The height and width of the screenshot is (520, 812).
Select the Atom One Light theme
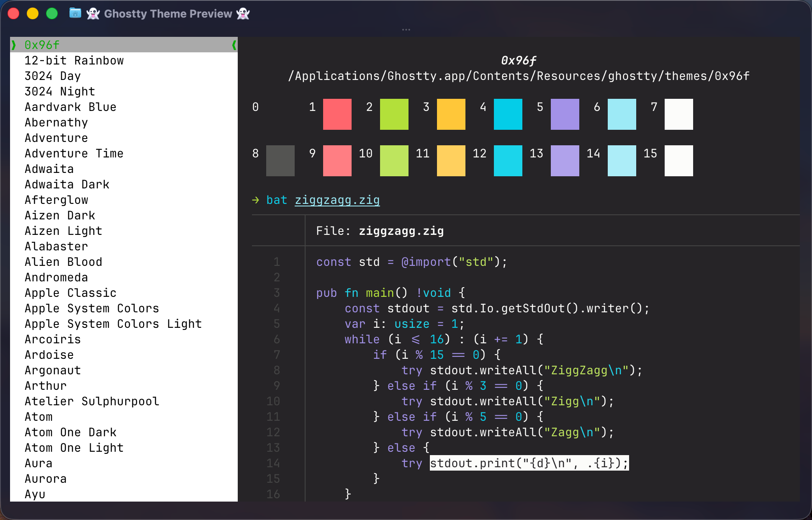pyautogui.click(x=124, y=448)
